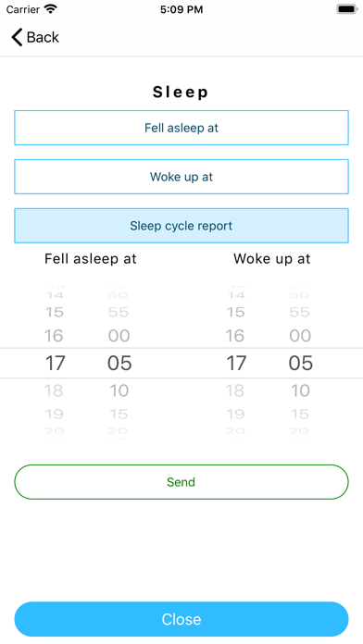Pick minute 10 in Woke up picker
This screenshot has height=644, width=363.
[x=300, y=390]
